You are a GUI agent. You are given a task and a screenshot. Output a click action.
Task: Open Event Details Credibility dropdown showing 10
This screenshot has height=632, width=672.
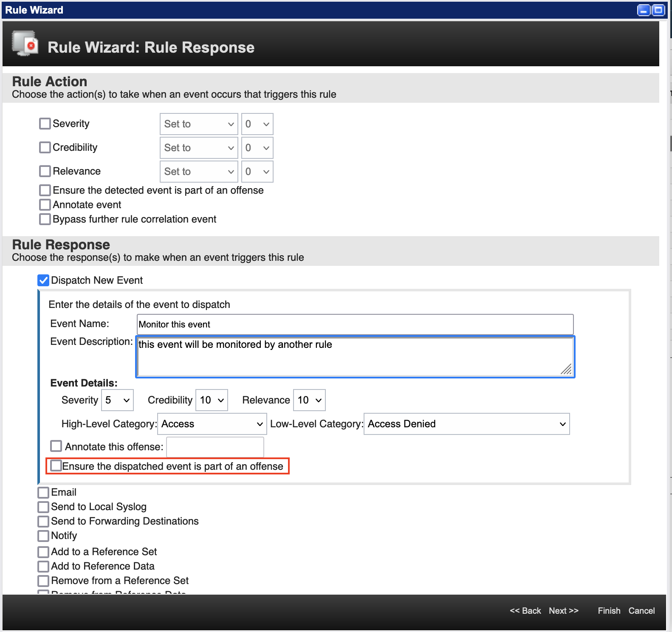pos(212,400)
